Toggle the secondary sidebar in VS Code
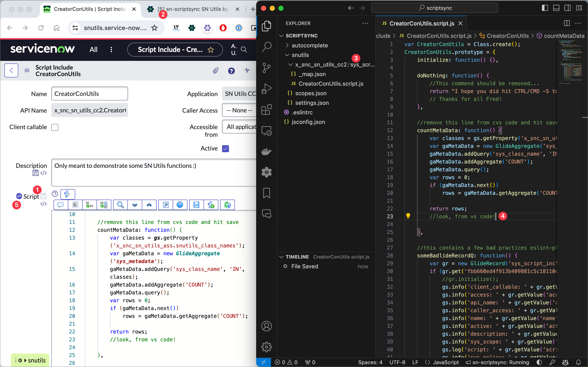Image resolution: width=588 pixels, height=367 pixels. pos(567,8)
